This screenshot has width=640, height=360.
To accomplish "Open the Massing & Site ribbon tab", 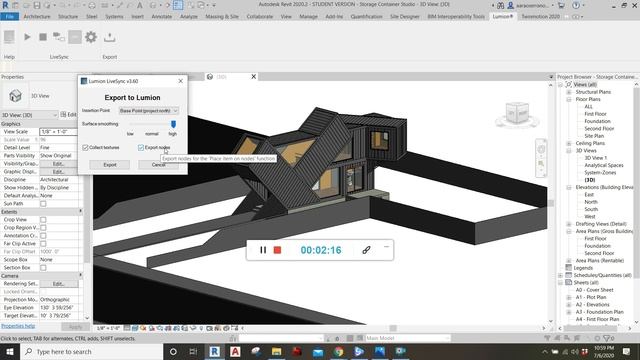I will [222, 17].
